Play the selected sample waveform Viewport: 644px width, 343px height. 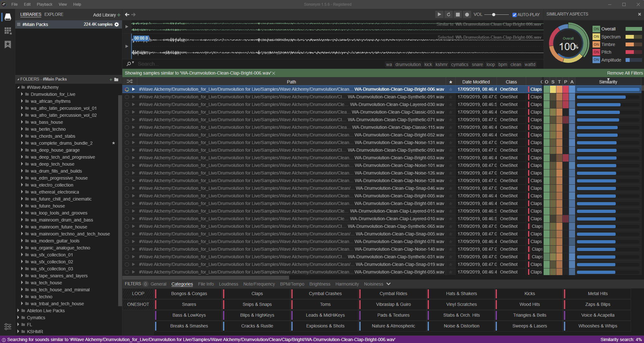point(127,46)
